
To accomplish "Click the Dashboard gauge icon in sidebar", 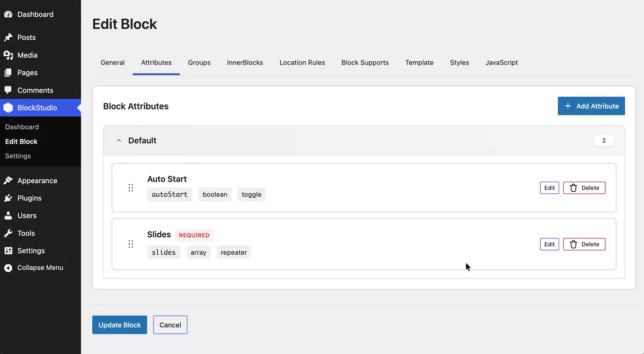I will tap(8, 15).
